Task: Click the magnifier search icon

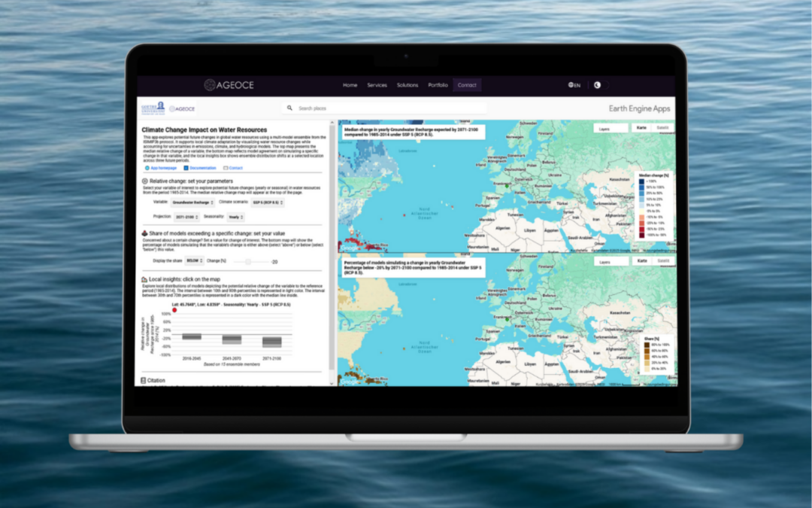Action: pos(289,108)
